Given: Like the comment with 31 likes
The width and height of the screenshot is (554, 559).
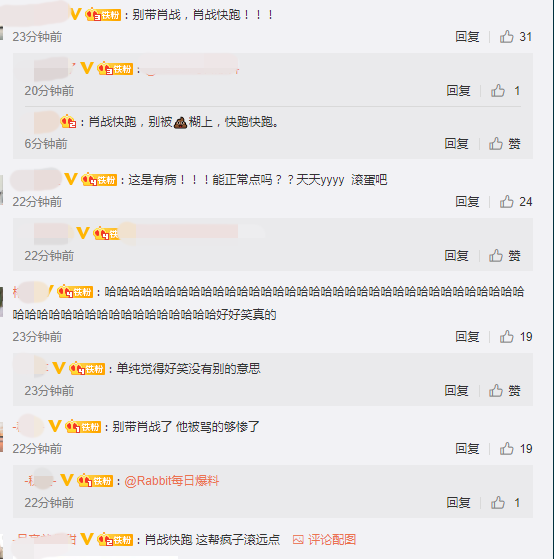Looking at the screenshot, I should point(506,37).
